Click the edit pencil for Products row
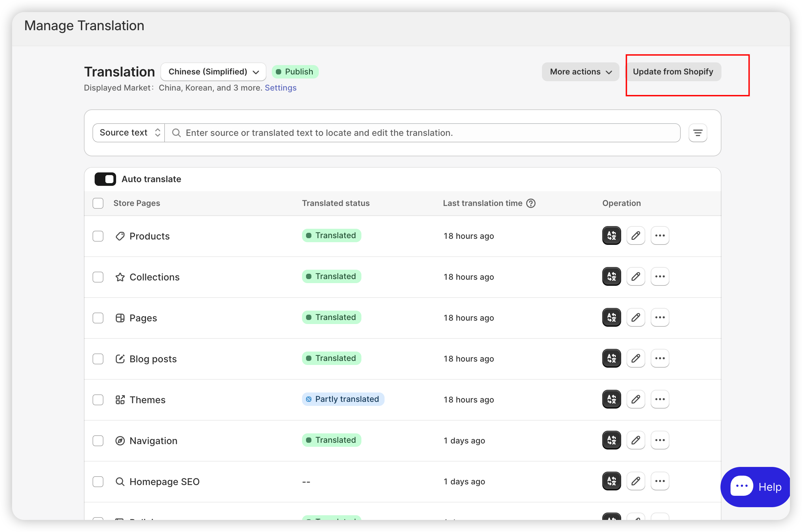Viewport: 802px width, 532px height. [635, 235]
